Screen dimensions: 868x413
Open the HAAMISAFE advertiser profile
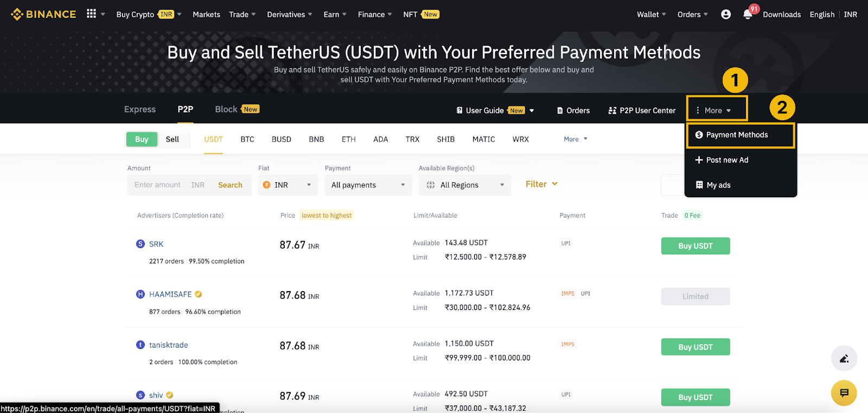coord(170,294)
